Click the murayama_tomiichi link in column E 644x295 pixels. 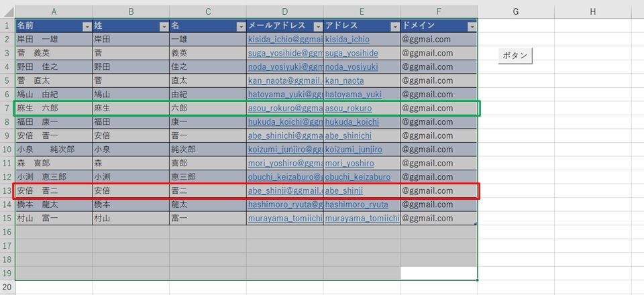click(x=362, y=219)
